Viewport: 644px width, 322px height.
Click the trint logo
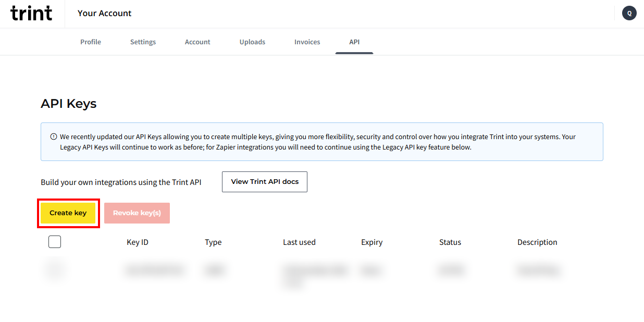tap(31, 13)
